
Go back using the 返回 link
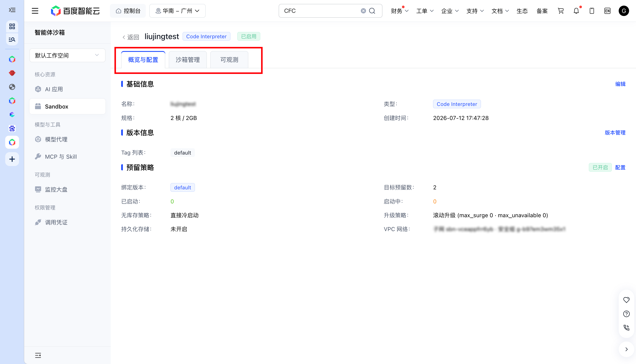(x=130, y=37)
